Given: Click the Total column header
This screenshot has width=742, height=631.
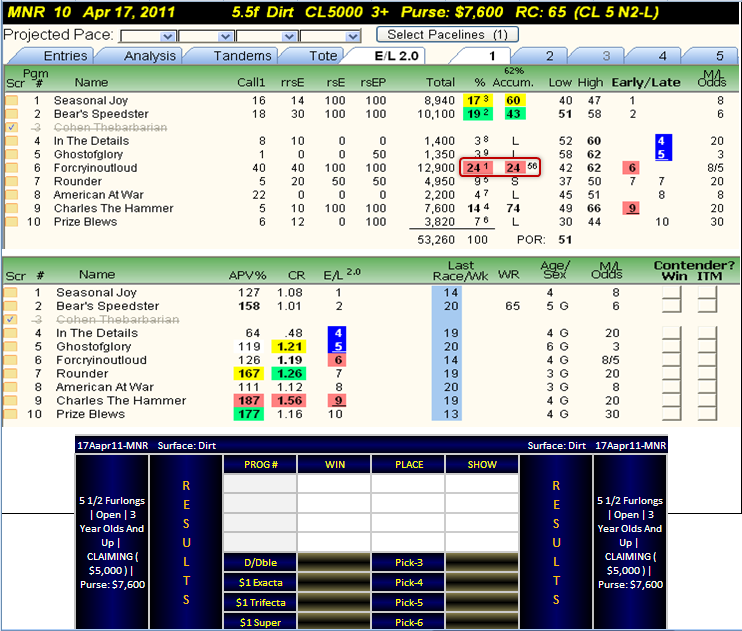Looking at the screenshot, I should 440,82.
